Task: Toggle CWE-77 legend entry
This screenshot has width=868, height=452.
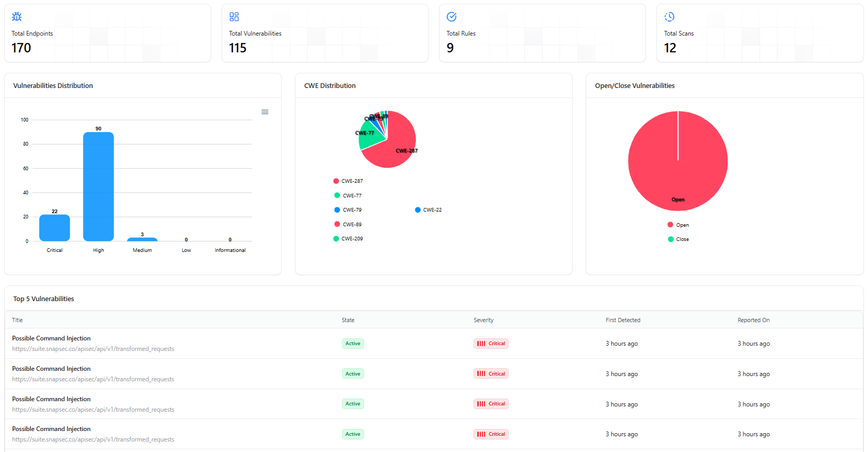Action: (348, 195)
